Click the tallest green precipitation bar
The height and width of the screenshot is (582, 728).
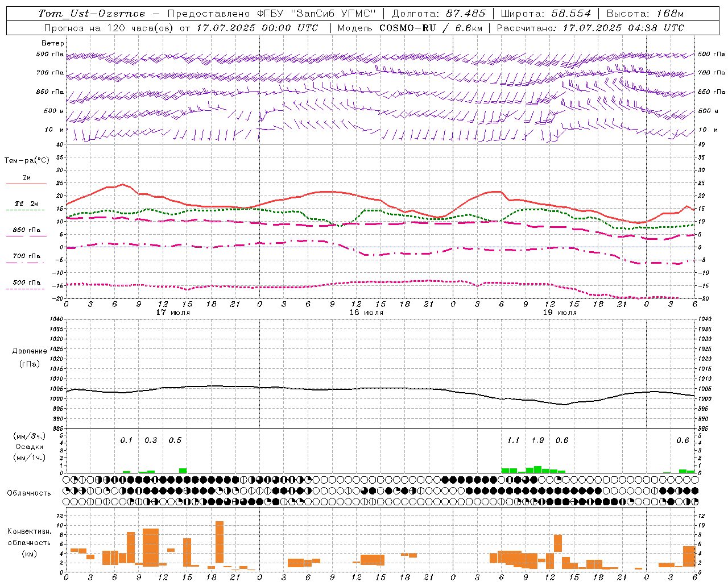coord(537,469)
